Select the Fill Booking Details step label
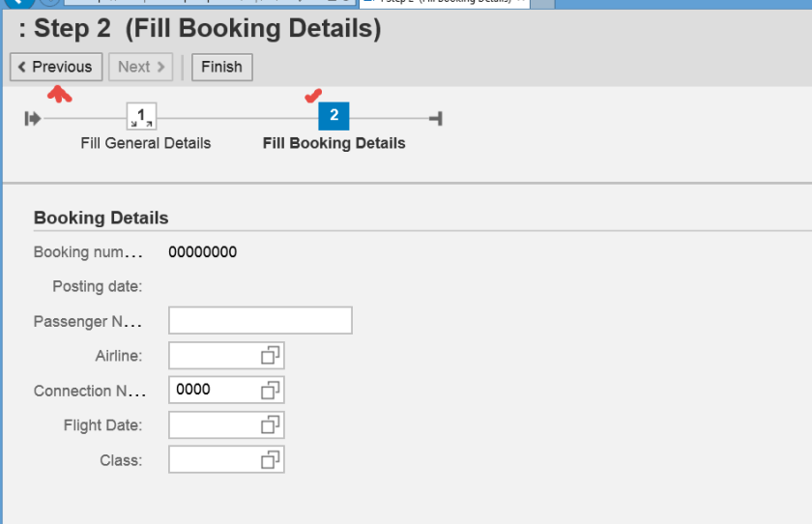Image resolution: width=812 pixels, height=524 pixels. [x=333, y=143]
